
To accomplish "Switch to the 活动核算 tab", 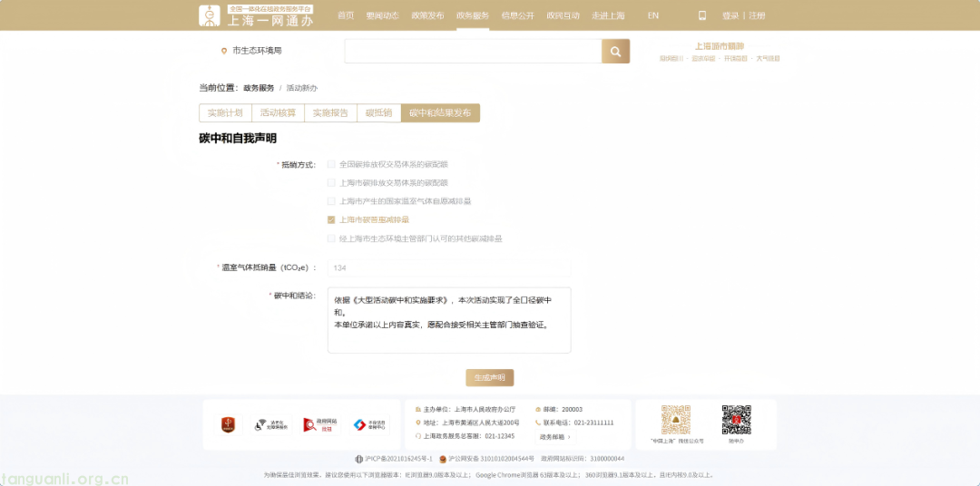I will coord(278,113).
